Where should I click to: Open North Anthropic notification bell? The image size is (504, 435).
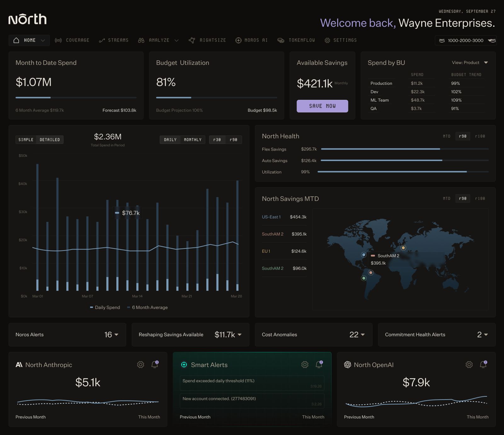tap(155, 364)
